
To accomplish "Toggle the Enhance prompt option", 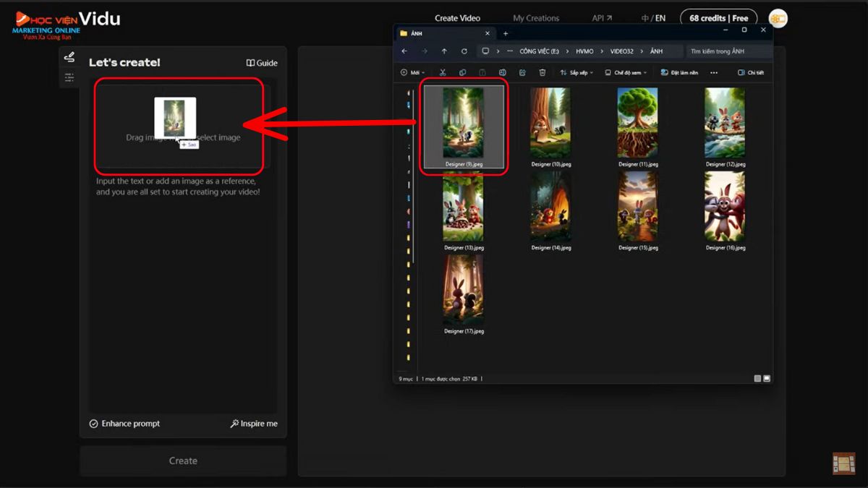I will (x=124, y=424).
